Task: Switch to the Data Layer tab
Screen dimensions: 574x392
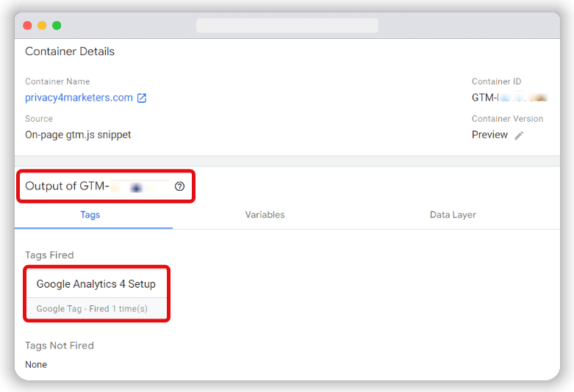Action: (x=453, y=214)
